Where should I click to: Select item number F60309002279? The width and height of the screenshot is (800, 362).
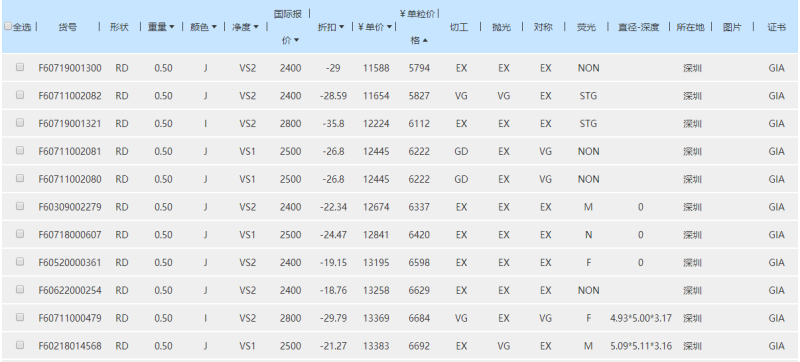point(70,207)
